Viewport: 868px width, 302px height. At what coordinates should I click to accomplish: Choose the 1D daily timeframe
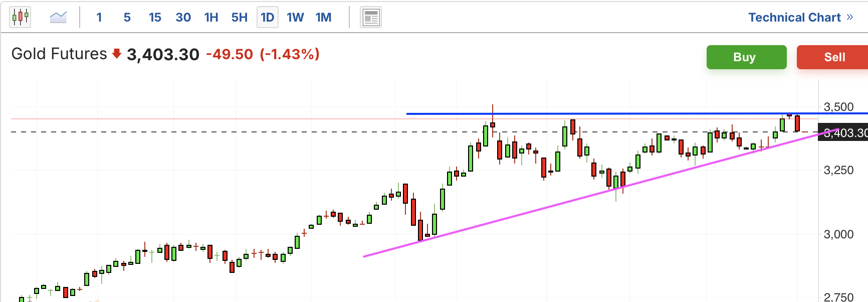click(267, 18)
